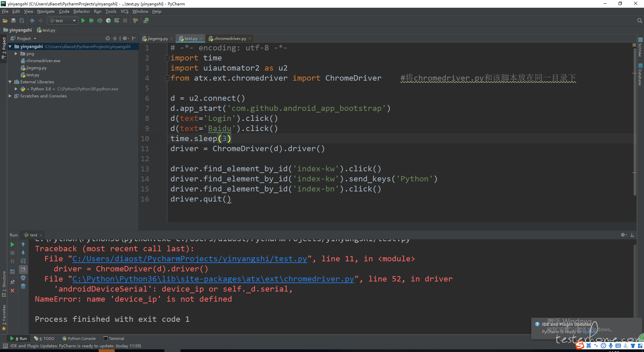
Task: Close the test.py editor tab
Action: pyautogui.click(x=201, y=39)
